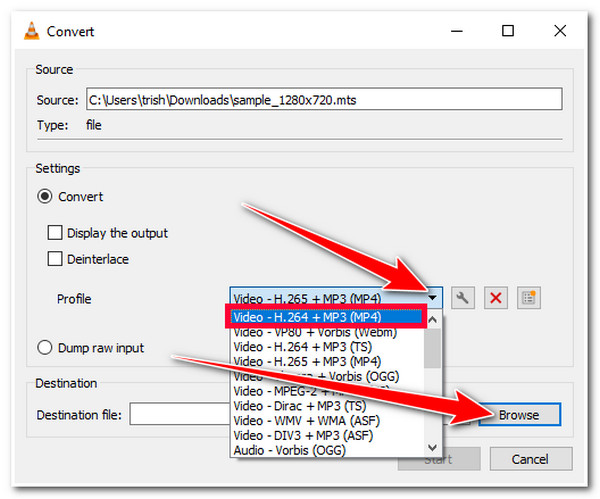Screen dimensions: 600x499
Task: Choose Video - WMV + WMA (ASF)
Action: pos(328,421)
